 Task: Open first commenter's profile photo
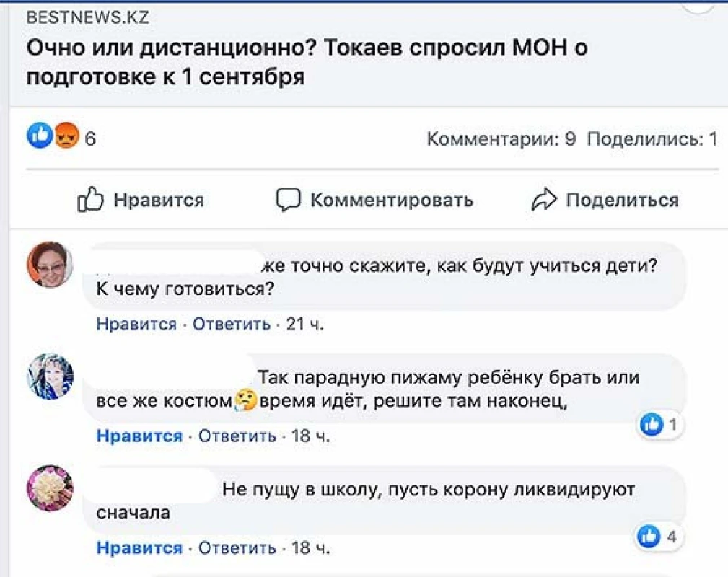[51, 265]
